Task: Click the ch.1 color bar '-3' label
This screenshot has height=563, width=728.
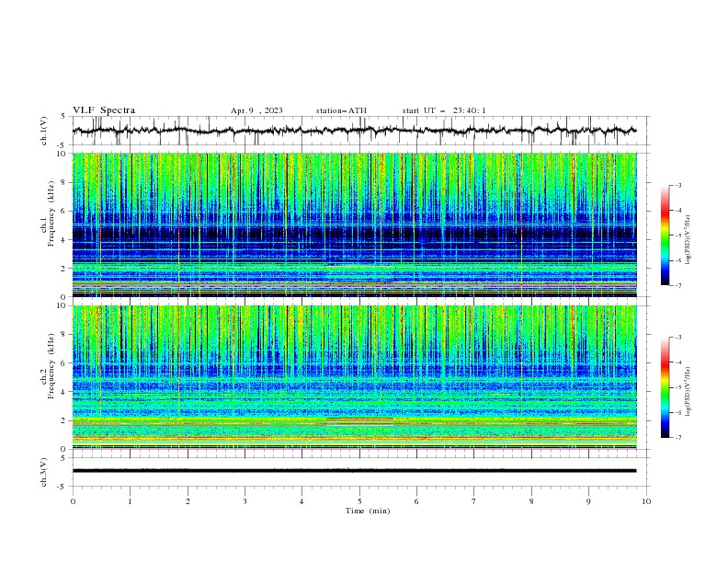Action: pyautogui.click(x=677, y=185)
